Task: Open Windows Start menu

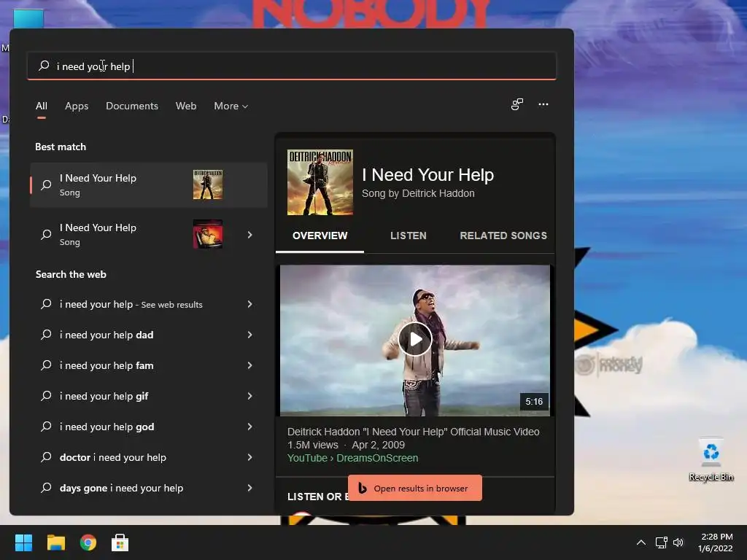Action: (x=23, y=542)
